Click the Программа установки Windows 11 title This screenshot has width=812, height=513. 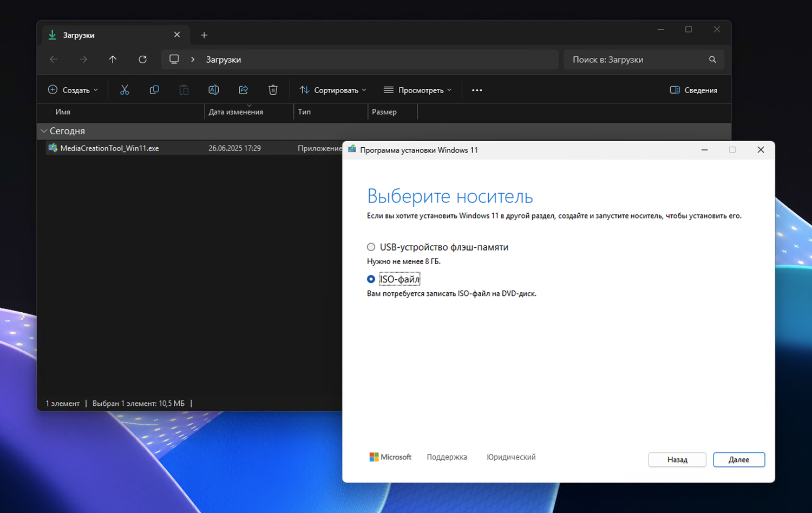pos(419,150)
